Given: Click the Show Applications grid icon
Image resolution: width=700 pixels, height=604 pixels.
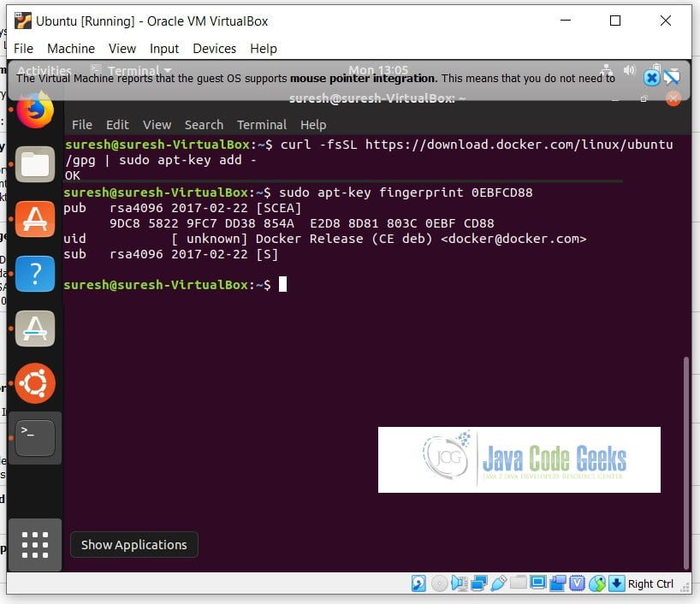Looking at the screenshot, I should click(x=35, y=545).
